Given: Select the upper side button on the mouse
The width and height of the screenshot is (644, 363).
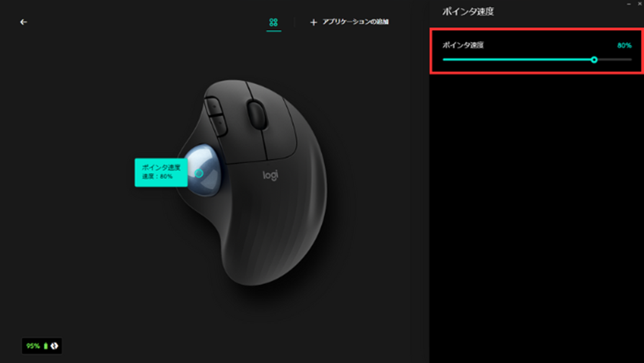Looking at the screenshot, I should (214, 107).
